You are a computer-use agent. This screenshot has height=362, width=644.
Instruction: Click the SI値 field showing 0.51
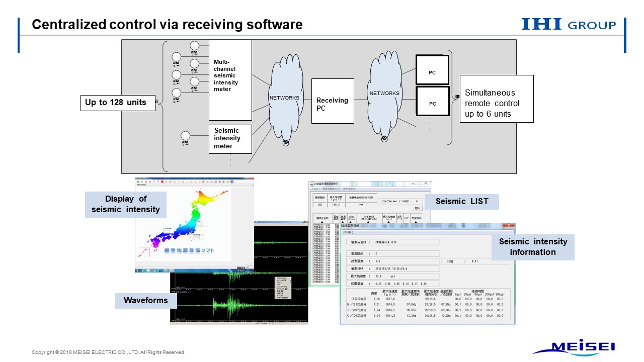click(475, 261)
